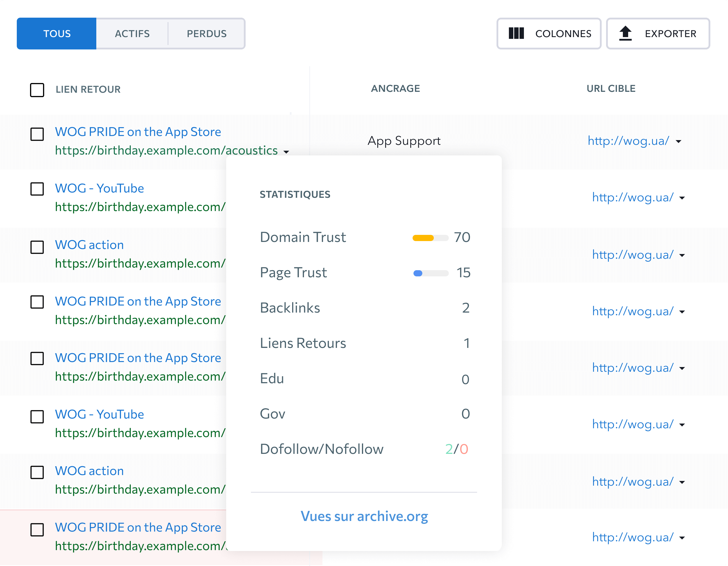The image size is (728, 566).
Task: Click the Gov label in statistics
Action: [x=273, y=414]
